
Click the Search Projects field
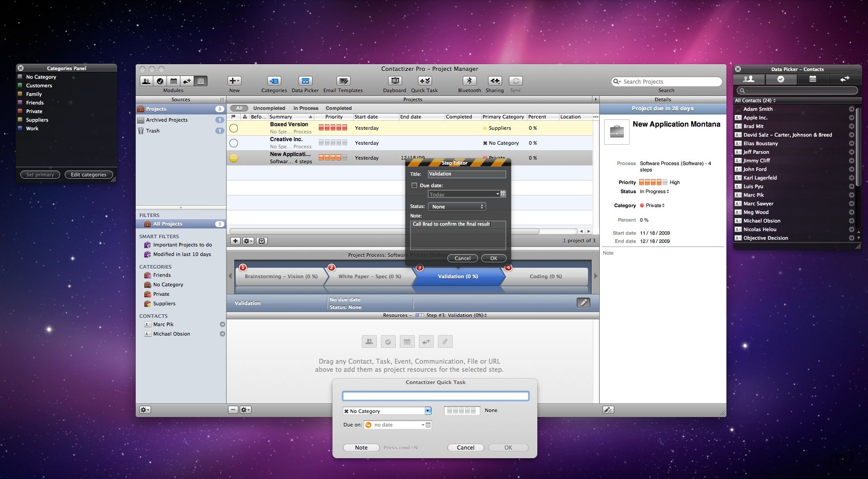point(666,81)
